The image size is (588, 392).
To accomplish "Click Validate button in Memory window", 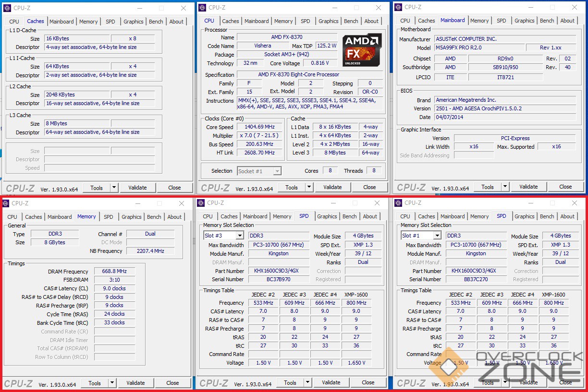I will point(135,383).
